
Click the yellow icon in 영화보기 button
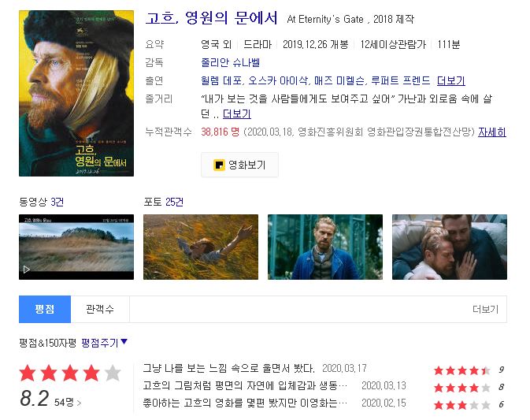click(219, 165)
